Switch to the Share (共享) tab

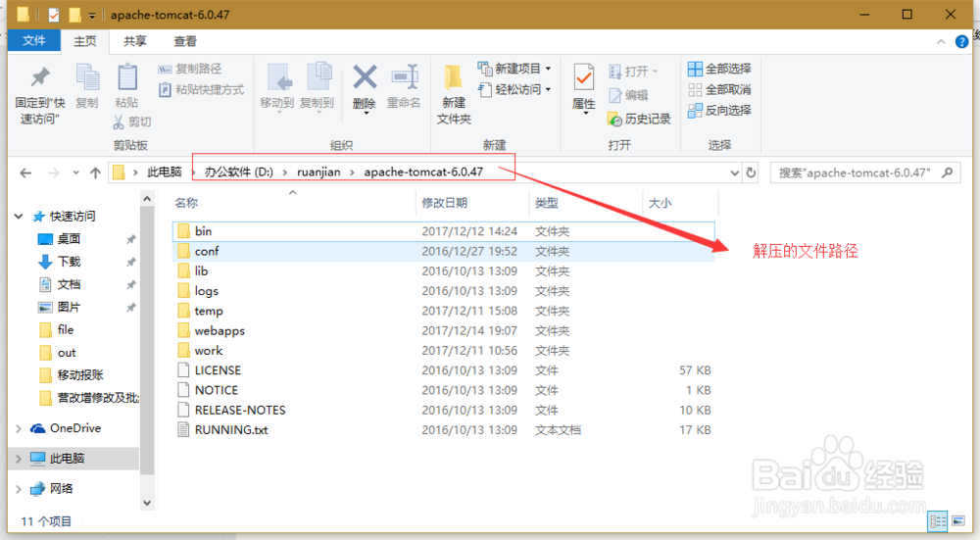click(135, 41)
